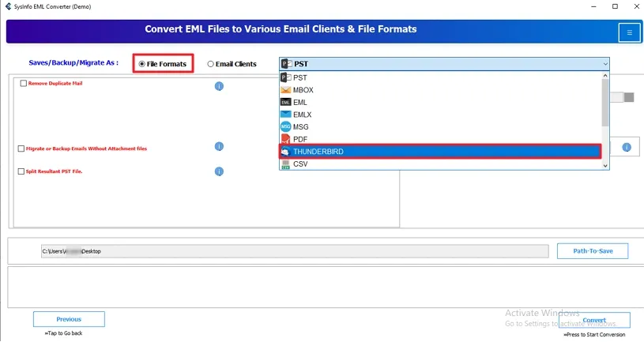Click the destination path input field
644x342 pixels.
[295, 251]
